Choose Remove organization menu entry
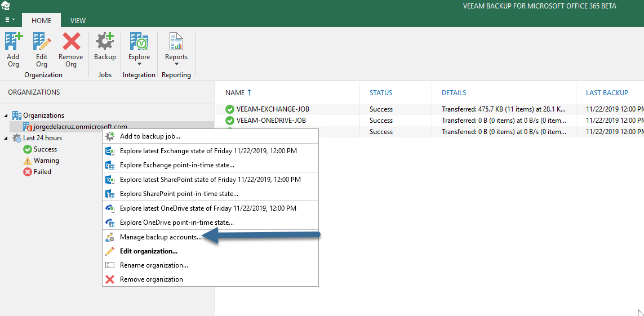The width and height of the screenshot is (644, 316). [210, 279]
